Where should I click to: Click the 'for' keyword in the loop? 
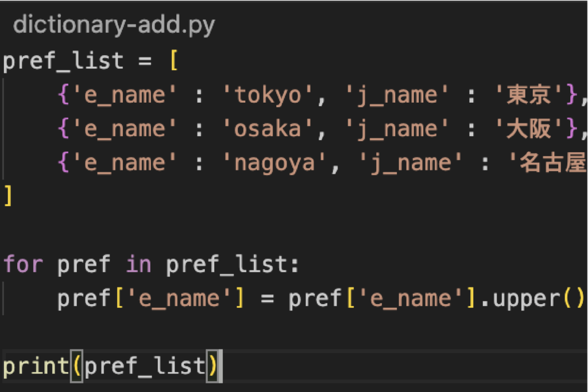[x=24, y=264]
